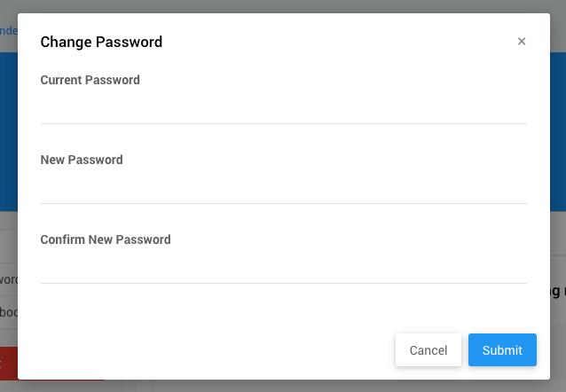Image resolution: width=566 pixels, height=392 pixels.
Task: Click the New Password label text
Action: click(82, 161)
